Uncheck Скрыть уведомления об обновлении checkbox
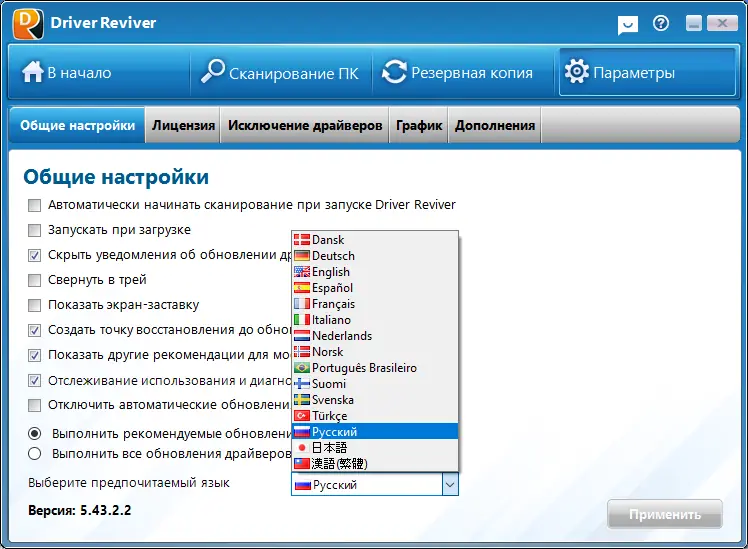748x549 pixels. [x=34, y=255]
